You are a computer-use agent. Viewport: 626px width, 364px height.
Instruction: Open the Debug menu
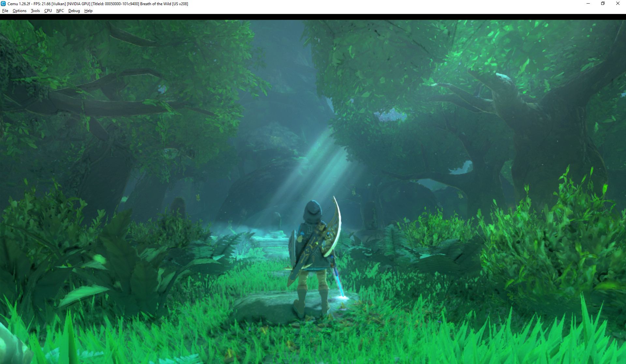(x=74, y=11)
